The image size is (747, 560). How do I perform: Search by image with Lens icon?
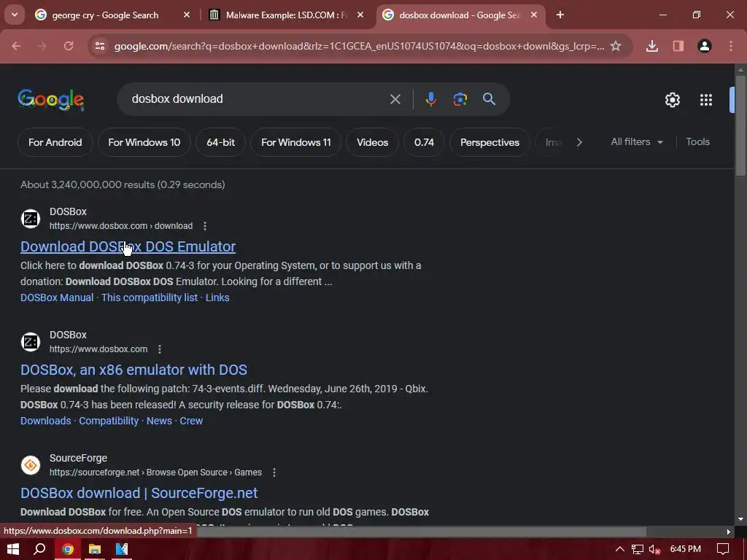460,99
